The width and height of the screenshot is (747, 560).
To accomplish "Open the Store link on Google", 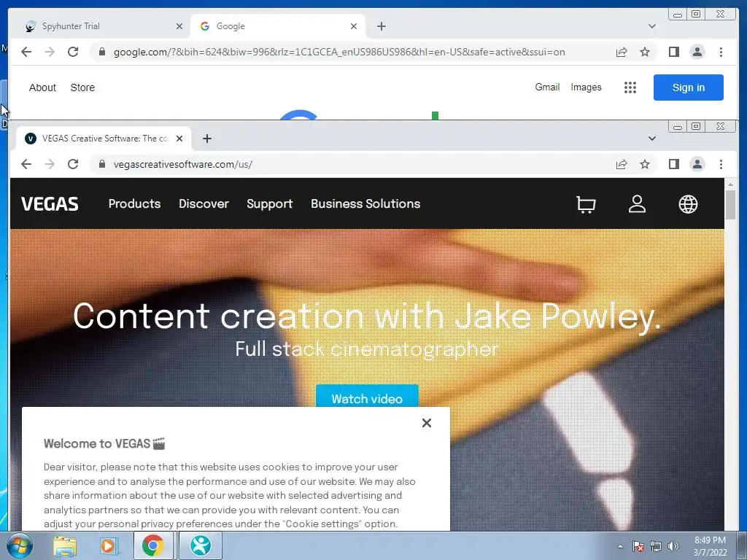I will tap(82, 87).
